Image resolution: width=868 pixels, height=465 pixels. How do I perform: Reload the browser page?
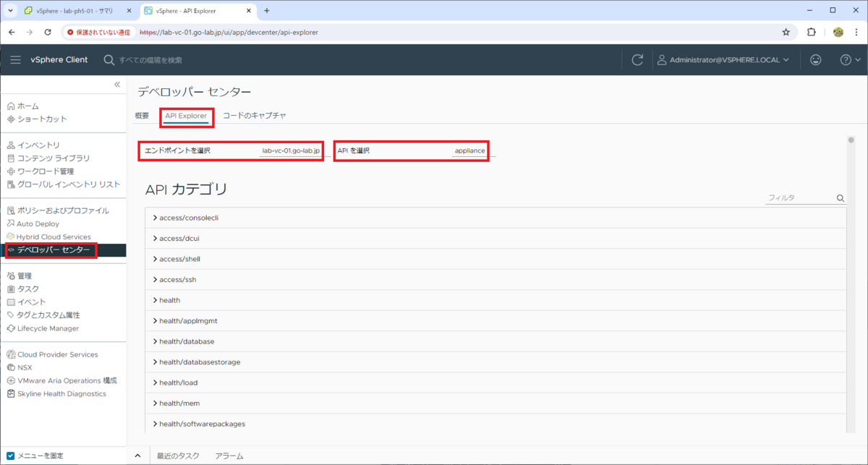[x=48, y=32]
